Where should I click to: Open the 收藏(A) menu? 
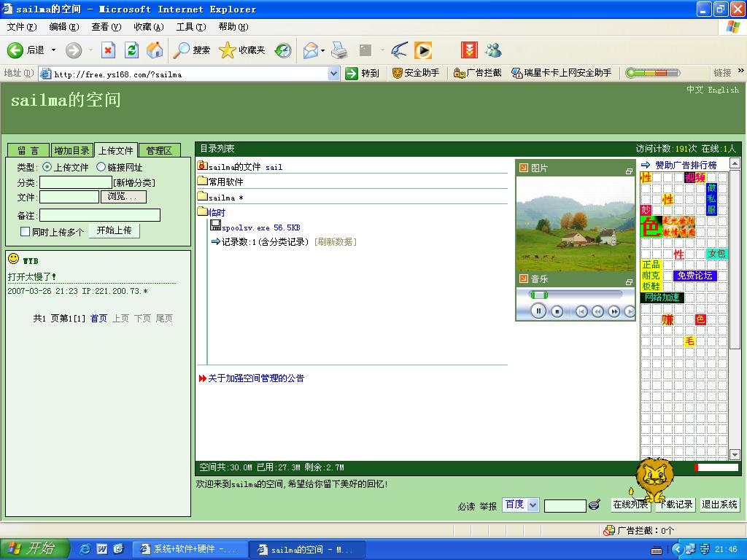[x=148, y=27]
